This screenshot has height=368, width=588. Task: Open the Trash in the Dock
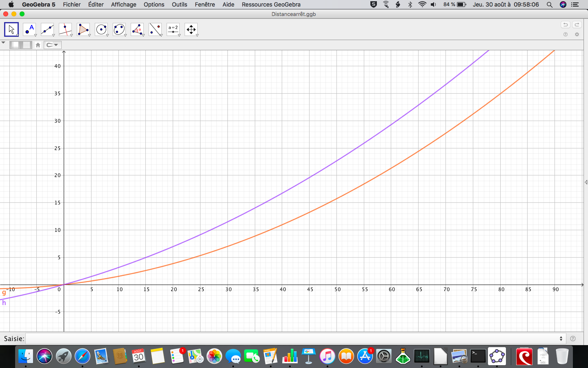[562, 356]
